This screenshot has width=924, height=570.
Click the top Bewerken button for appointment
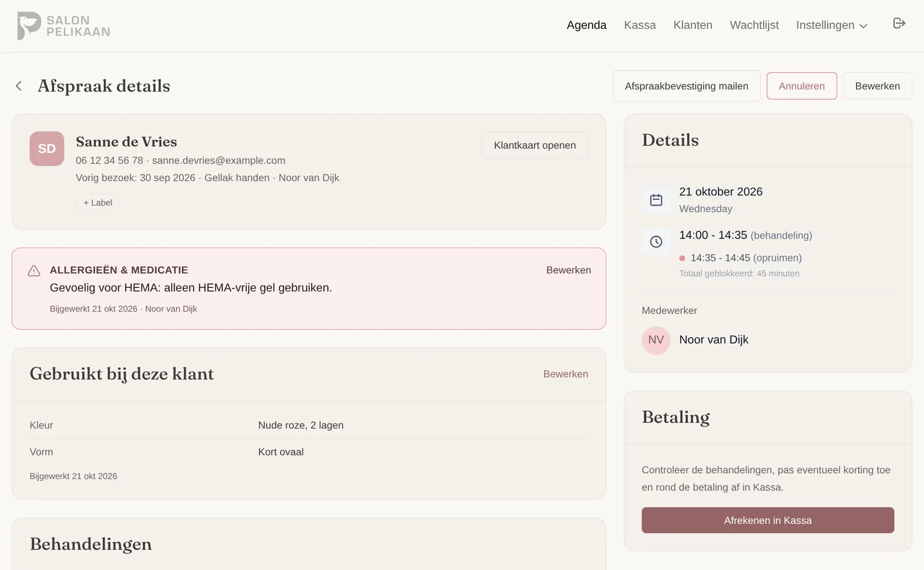point(877,86)
